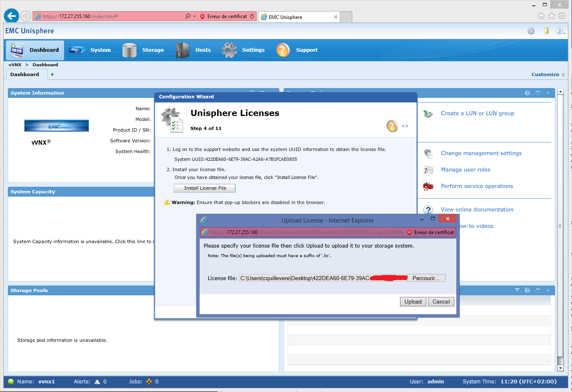Screen dimensions: 572x392
Task: Click the Storage Pools filter icon
Action: pyautogui.click(x=517, y=290)
